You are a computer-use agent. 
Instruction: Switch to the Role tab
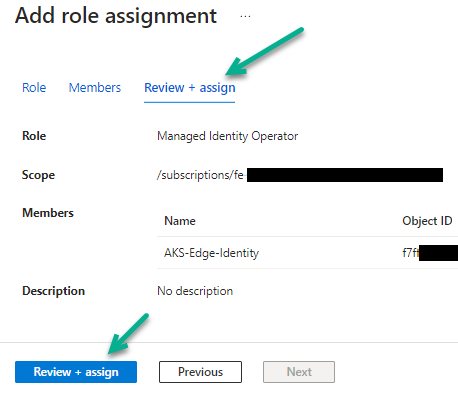(x=34, y=88)
